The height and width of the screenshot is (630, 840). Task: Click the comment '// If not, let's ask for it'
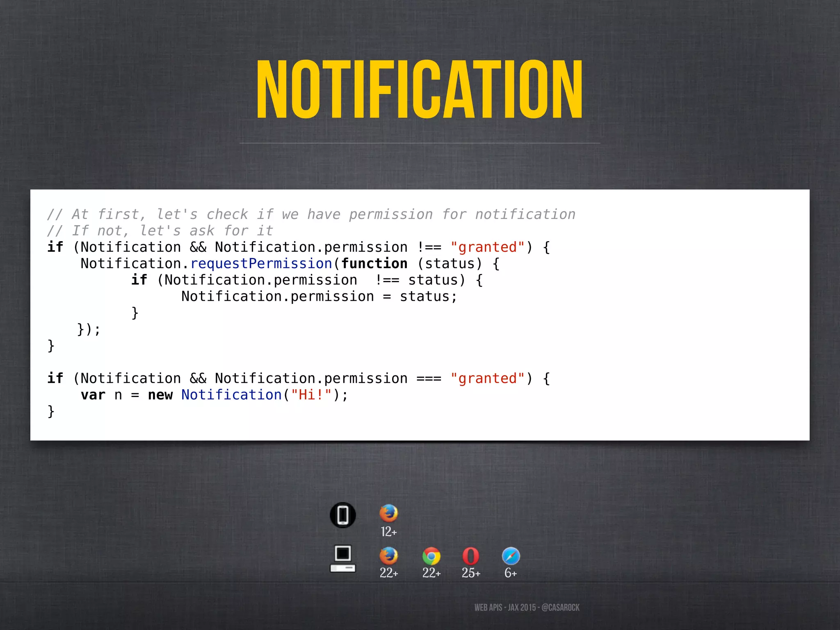point(160,231)
